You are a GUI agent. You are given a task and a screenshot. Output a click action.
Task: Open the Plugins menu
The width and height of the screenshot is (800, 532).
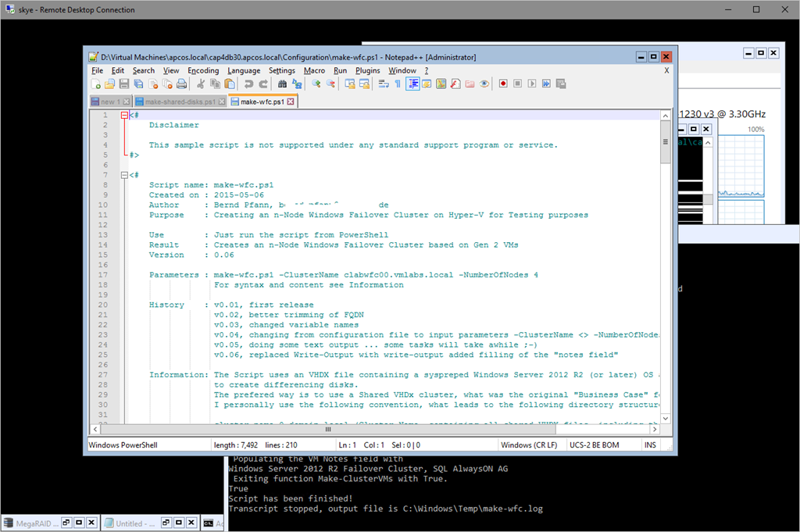[367, 70]
